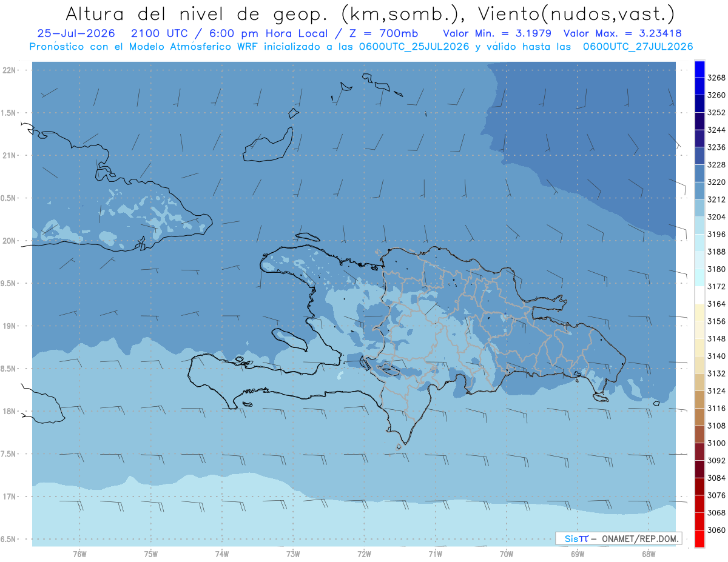Click the '75W' longitude label
Image resolution: width=728 pixels, height=562 pixels.
click(151, 554)
